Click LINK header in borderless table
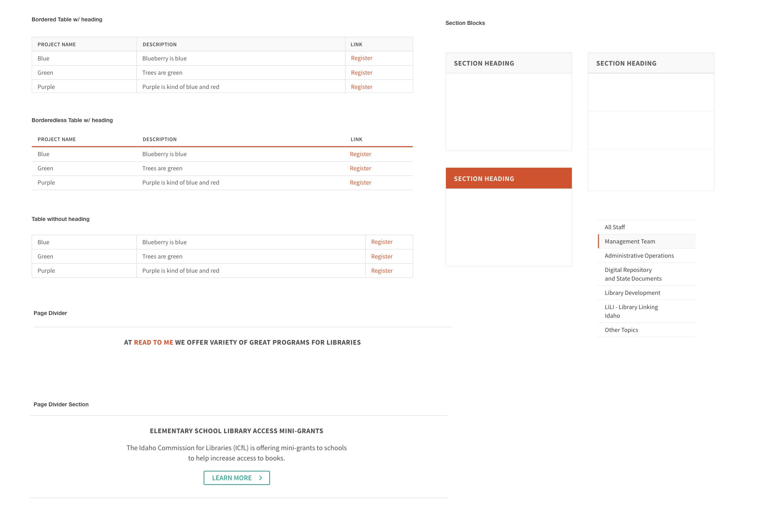This screenshot has width=759, height=532. point(357,140)
